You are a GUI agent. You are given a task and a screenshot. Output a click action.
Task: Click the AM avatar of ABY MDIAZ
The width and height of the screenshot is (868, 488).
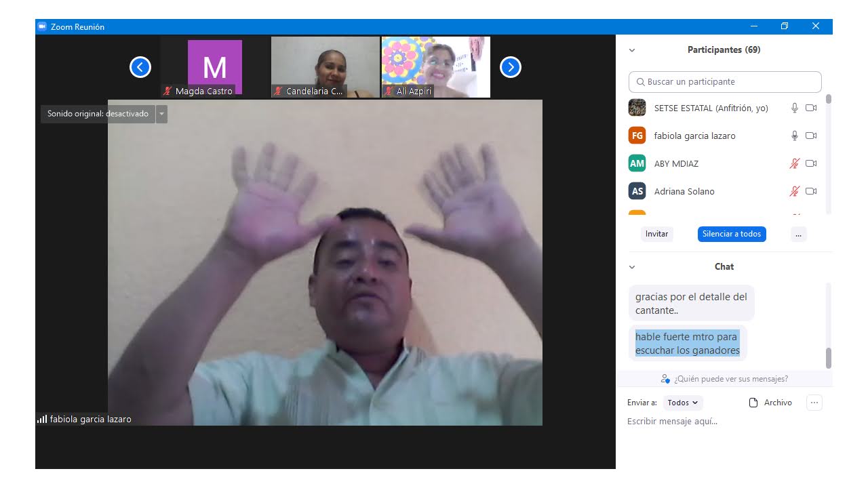(637, 163)
